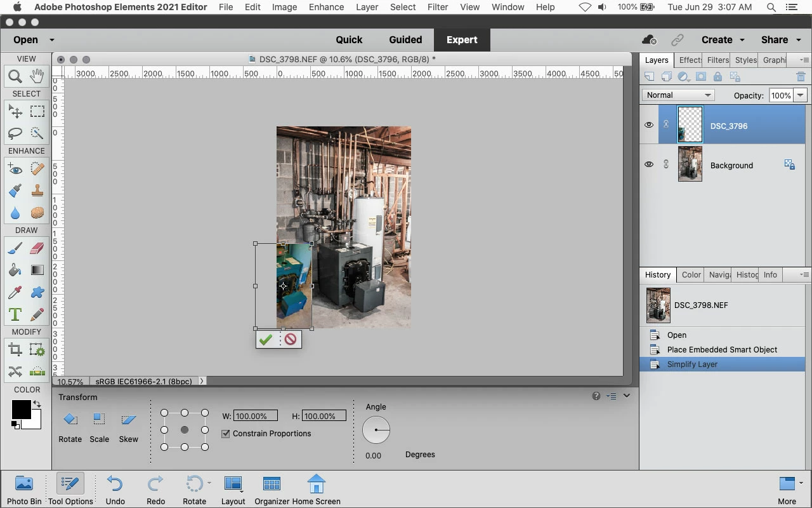Cancel transform with red cancel icon
The width and height of the screenshot is (812, 508).
click(x=291, y=340)
